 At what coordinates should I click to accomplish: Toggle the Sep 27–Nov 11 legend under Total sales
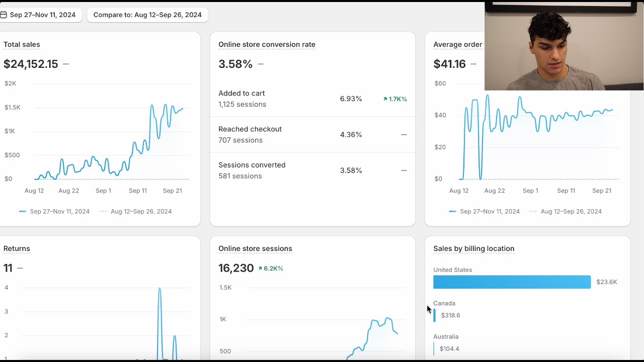coord(54,212)
